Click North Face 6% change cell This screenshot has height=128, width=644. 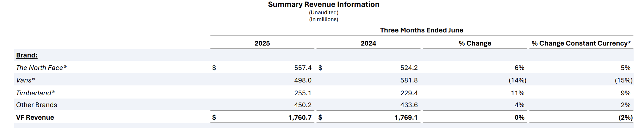519,68
